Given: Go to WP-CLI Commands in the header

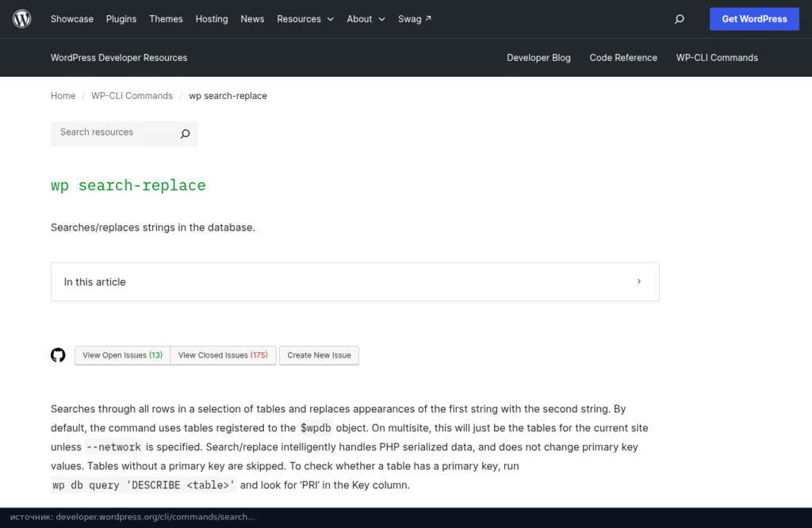Looking at the screenshot, I should coord(717,58).
